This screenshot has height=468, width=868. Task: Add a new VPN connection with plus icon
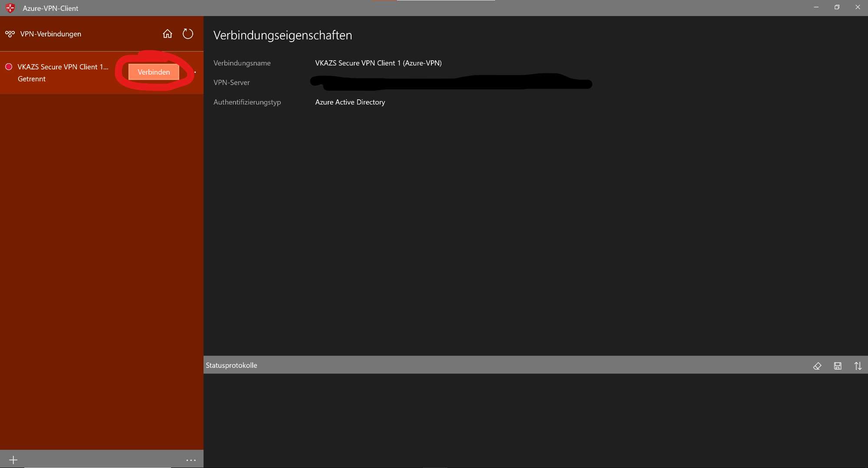[x=13, y=460]
